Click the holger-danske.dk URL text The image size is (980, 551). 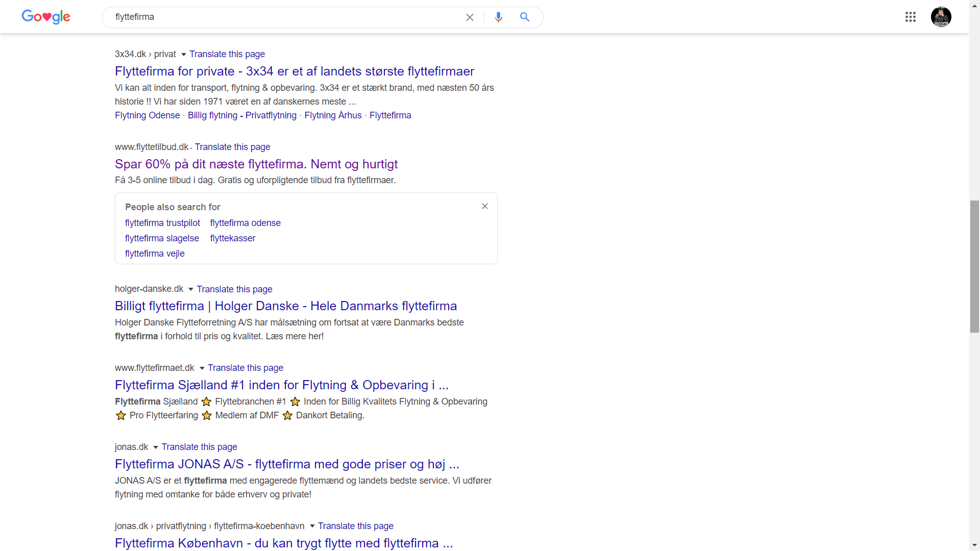point(149,289)
